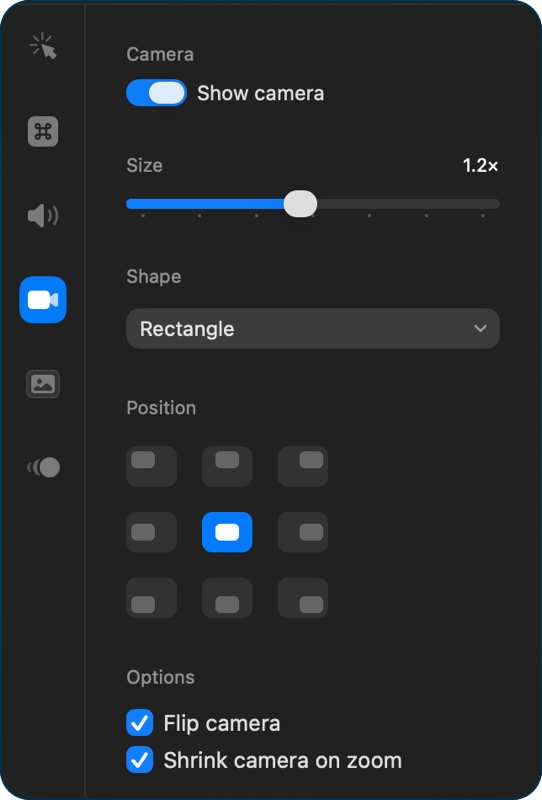Set camera position to top center

(x=227, y=466)
